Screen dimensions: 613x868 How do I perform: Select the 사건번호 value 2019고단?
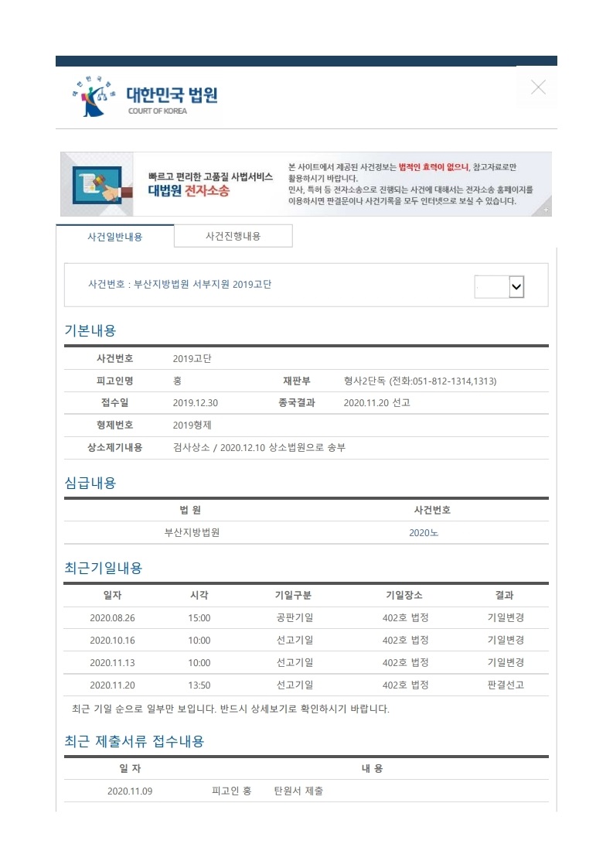click(x=192, y=358)
